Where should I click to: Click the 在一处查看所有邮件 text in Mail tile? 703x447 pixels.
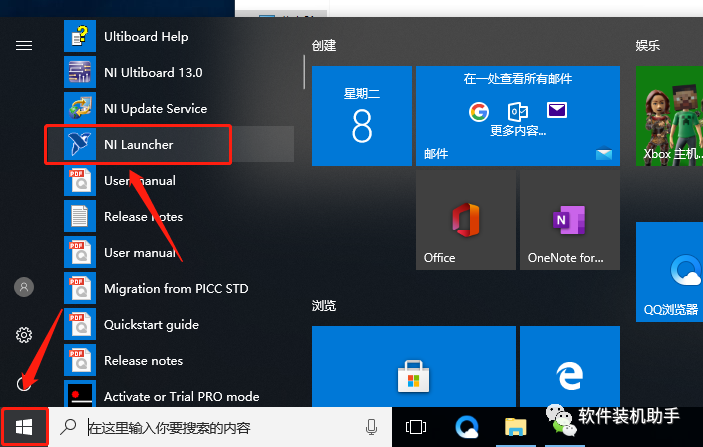[x=518, y=79]
